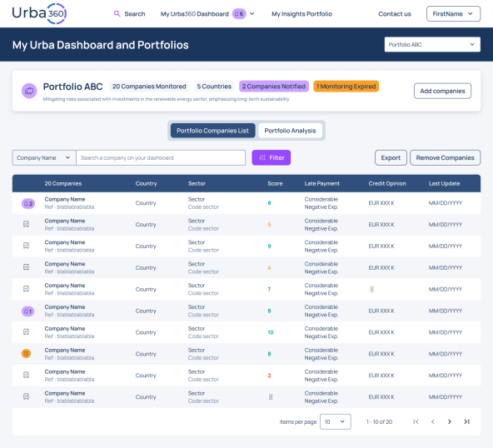The width and height of the screenshot is (493, 448).
Task: Click the 20 Companies column header
Action: (63, 183)
